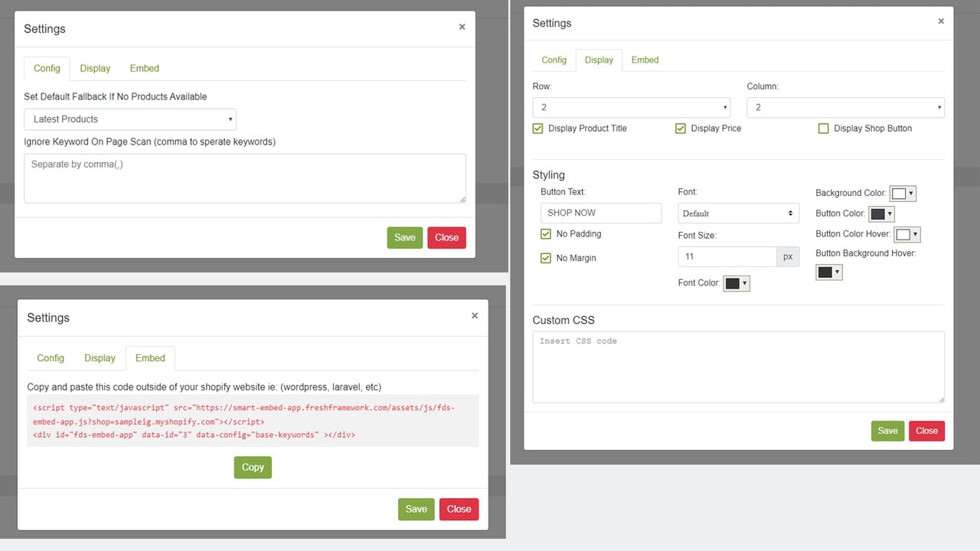Click red Close button in Config dialog
The image size is (980, 551).
point(446,237)
